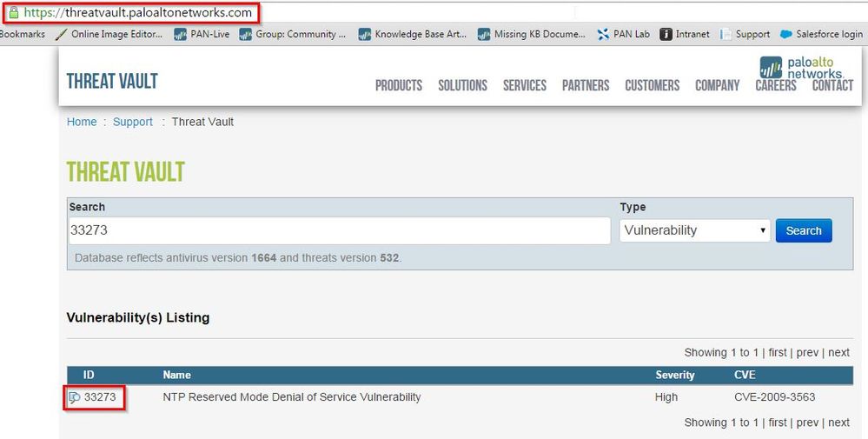Click the detail icon beside ID 33273
The image size is (868, 439).
(74, 397)
